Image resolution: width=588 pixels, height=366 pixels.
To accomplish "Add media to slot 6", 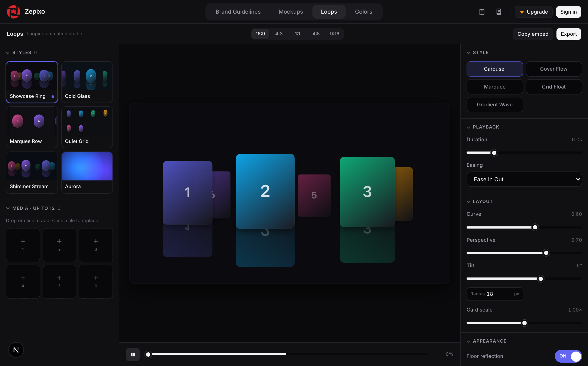I will tap(96, 282).
